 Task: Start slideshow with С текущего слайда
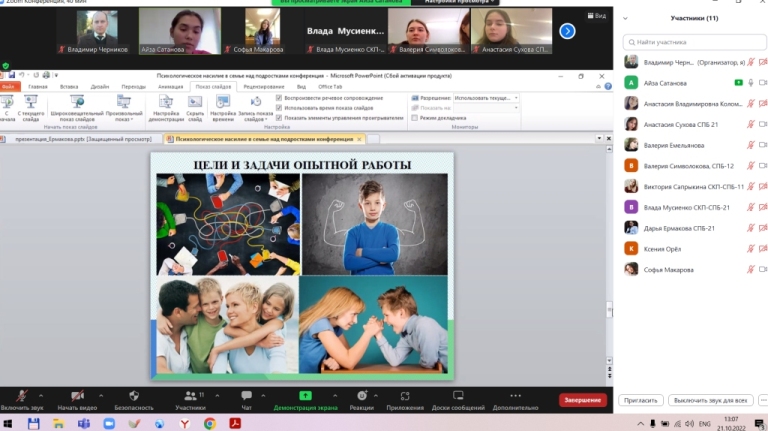coord(31,108)
